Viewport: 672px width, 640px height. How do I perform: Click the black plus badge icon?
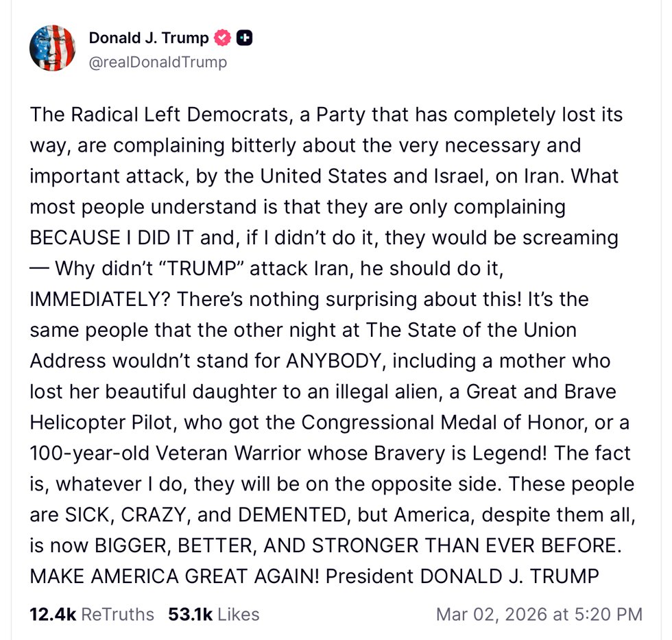244,38
